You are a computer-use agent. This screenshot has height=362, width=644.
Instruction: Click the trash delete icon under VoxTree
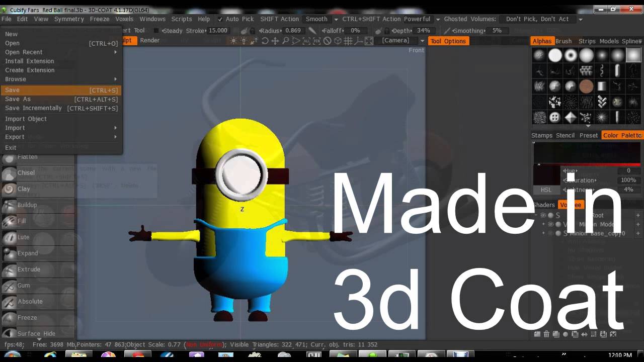546,334
